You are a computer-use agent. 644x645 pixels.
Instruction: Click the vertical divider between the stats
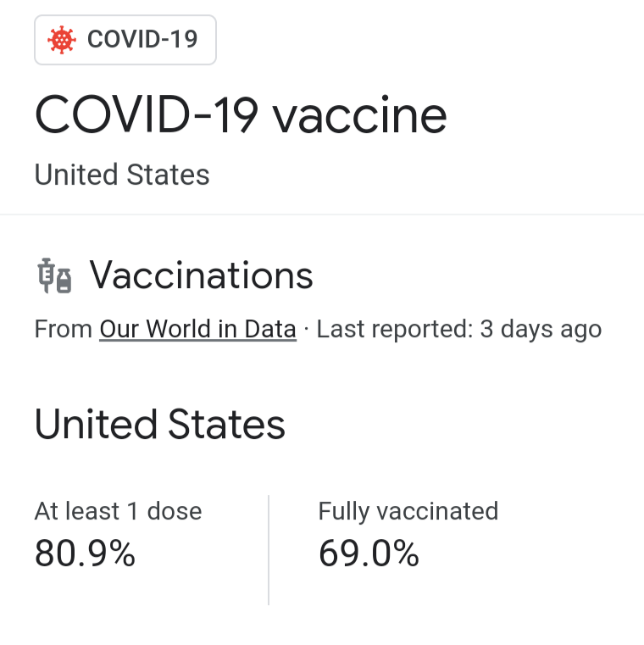click(269, 550)
